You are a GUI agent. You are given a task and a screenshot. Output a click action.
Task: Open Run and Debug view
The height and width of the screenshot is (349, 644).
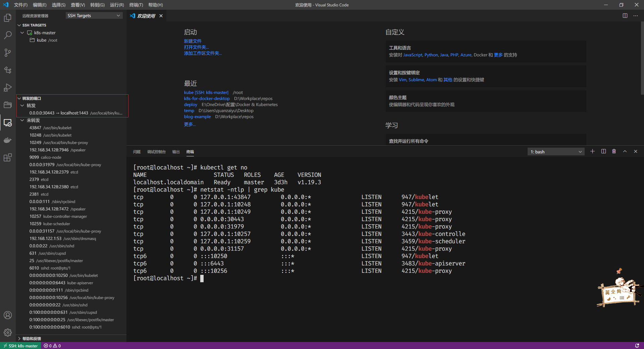tap(8, 88)
